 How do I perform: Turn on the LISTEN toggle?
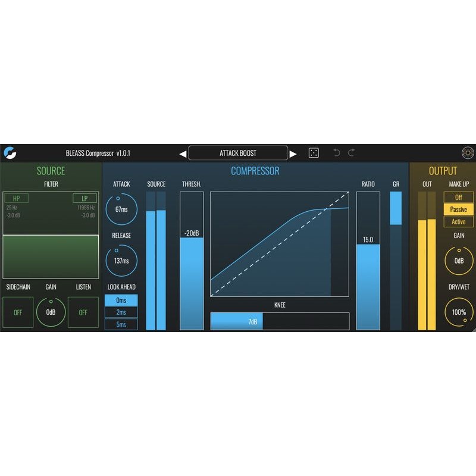coord(83,311)
